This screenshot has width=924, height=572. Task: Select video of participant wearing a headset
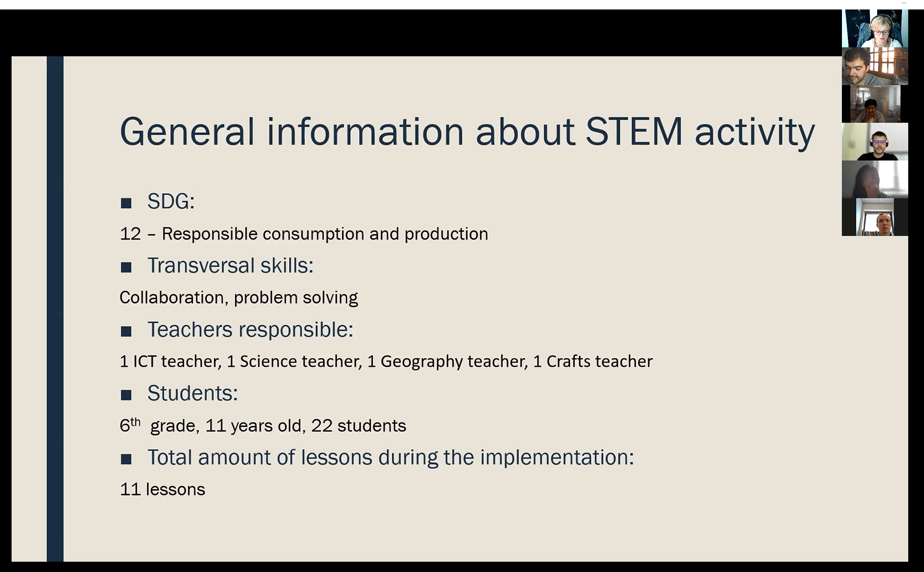point(875,142)
